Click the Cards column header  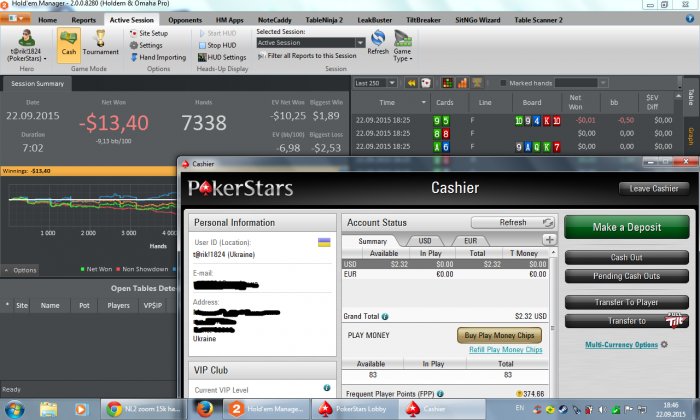[x=445, y=102]
